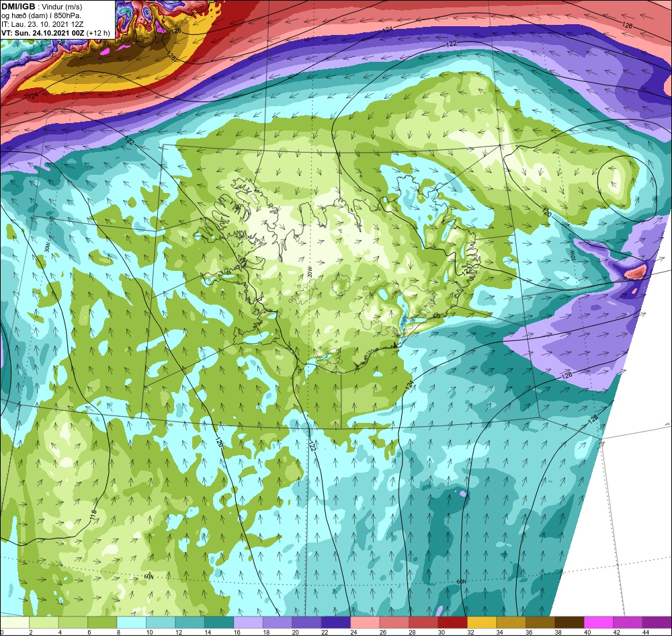
Task: Pick the 2–4 m/s light green legend swatch
Action: tap(44, 623)
